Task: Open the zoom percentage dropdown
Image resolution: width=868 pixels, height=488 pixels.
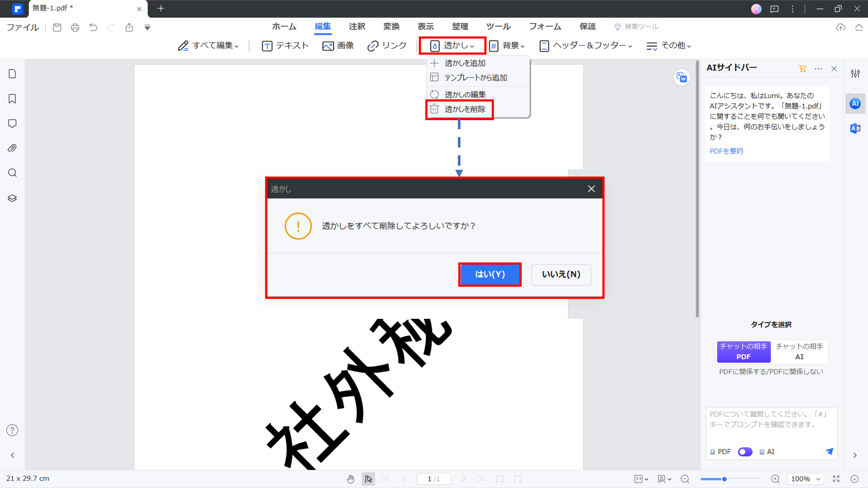Action: (x=805, y=479)
